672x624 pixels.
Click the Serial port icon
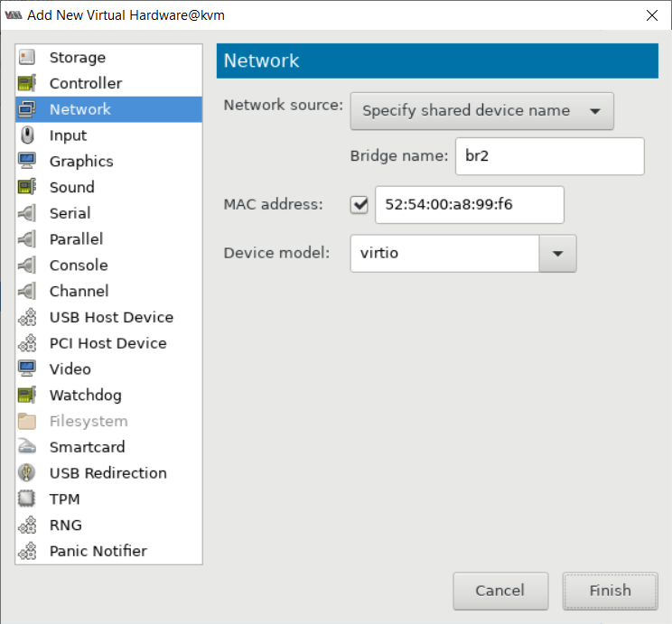pyautogui.click(x=27, y=213)
